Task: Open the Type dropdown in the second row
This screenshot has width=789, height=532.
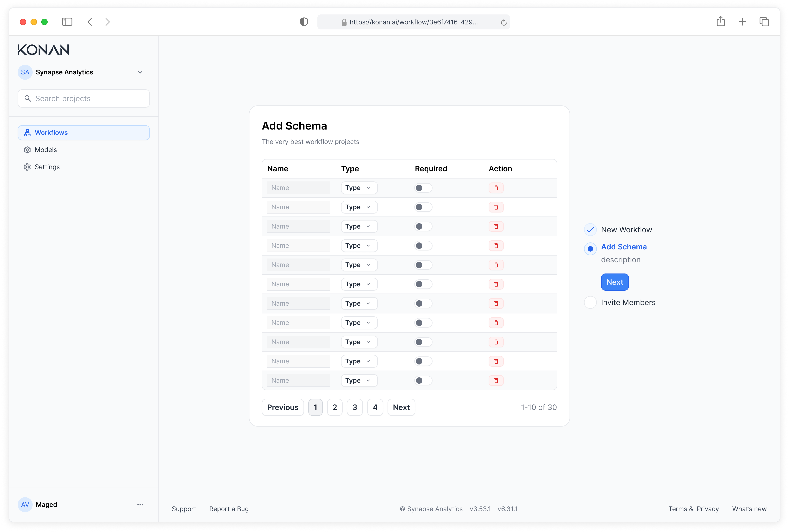Action: point(359,207)
